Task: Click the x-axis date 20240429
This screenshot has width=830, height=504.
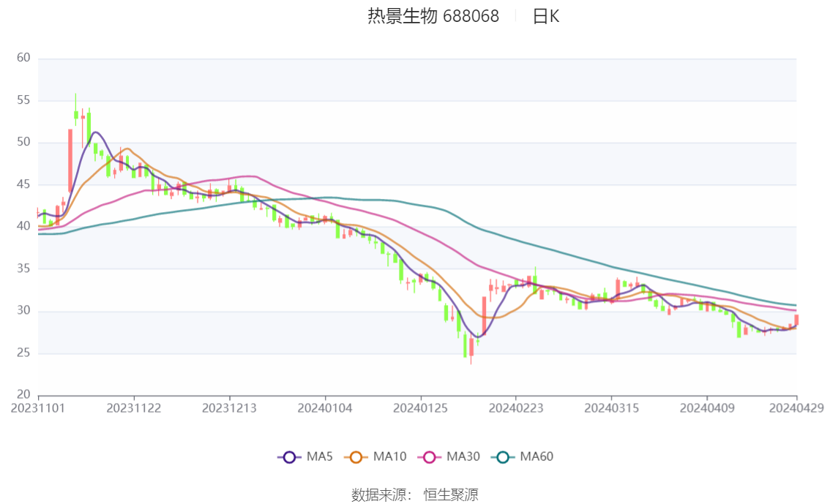Action: click(x=796, y=408)
